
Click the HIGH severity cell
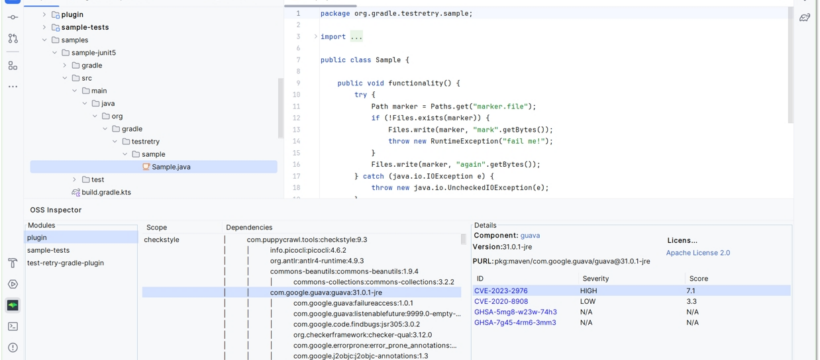tap(588, 290)
